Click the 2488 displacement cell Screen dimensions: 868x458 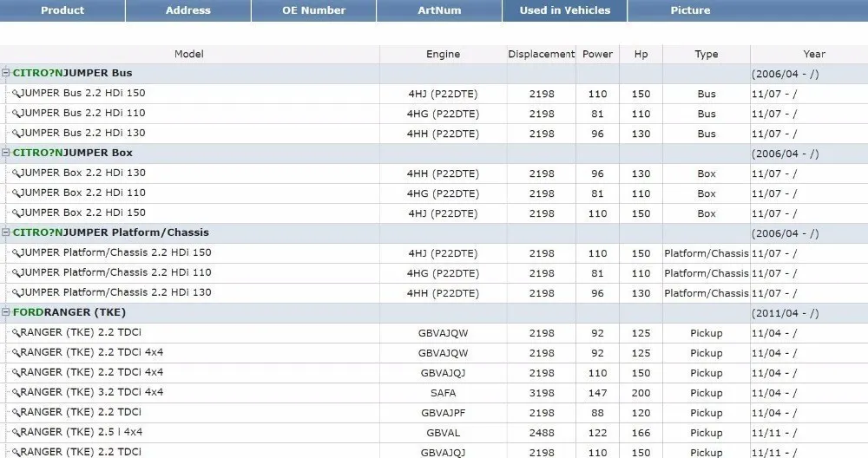tap(542, 433)
